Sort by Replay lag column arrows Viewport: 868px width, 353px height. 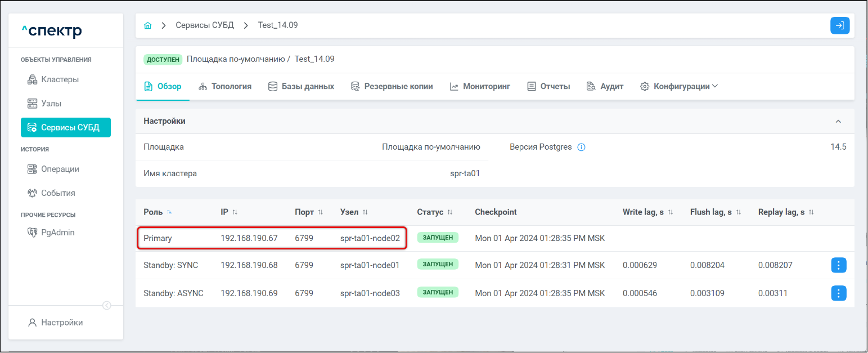coord(811,212)
